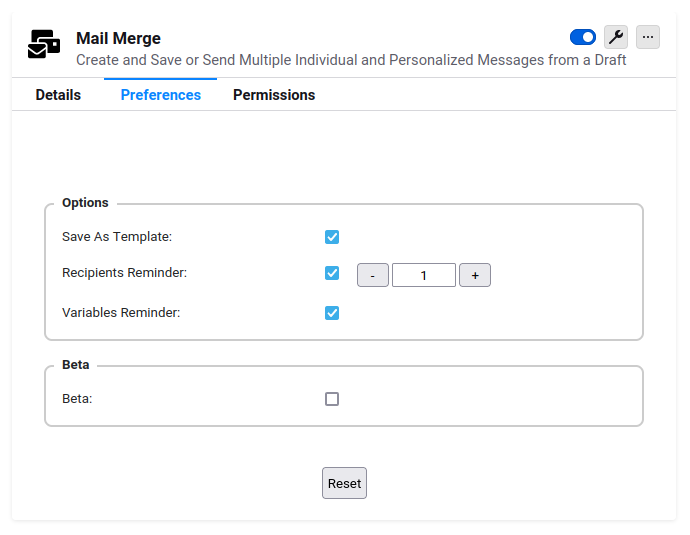Switch to the Details tab

point(58,95)
